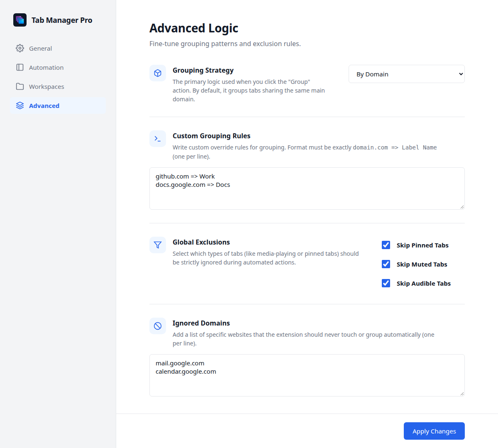Click the Advanced layers icon
498x448 pixels.
click(20, 105)
